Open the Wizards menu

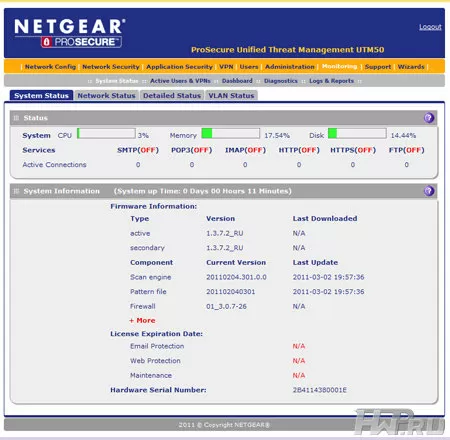411,67
